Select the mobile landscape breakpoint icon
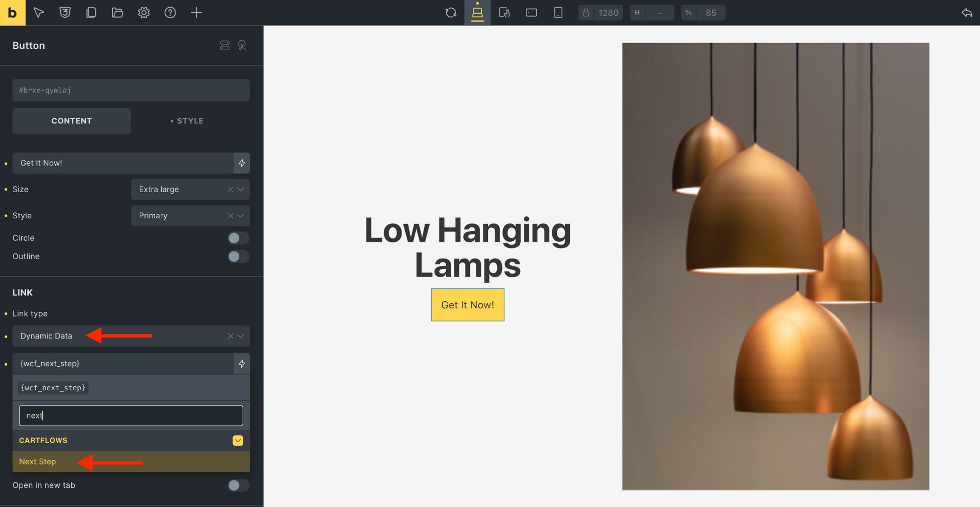 531,13
